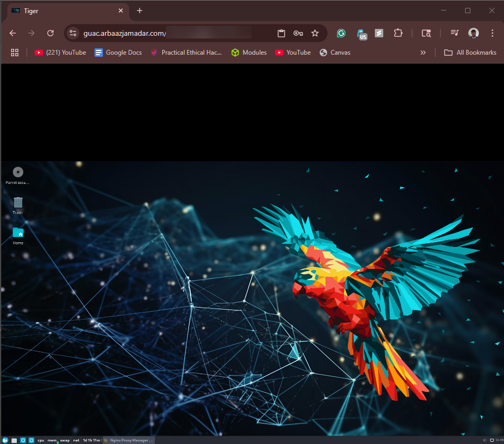Open the All Bookmarks folder
Viewport: 504px width, 444px height.
470,53
